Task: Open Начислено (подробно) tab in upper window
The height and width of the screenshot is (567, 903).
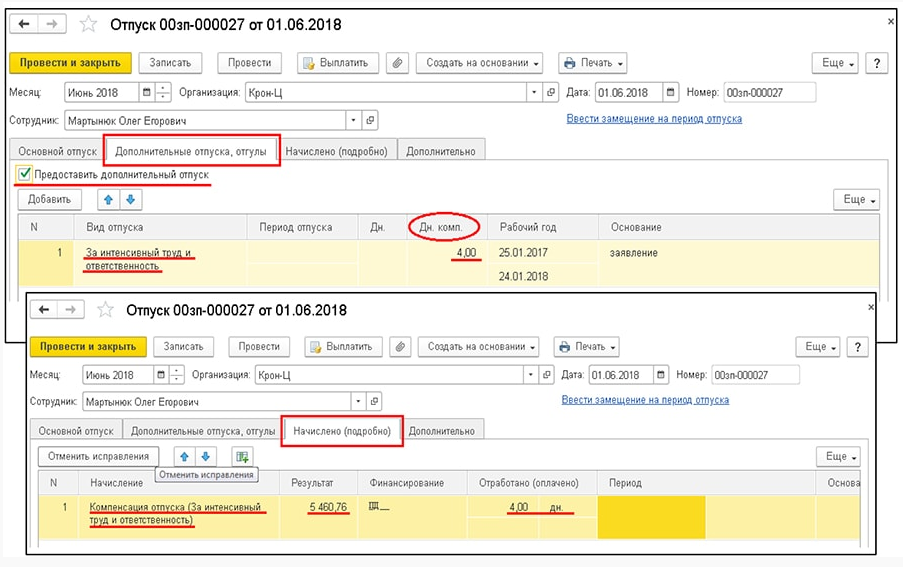Action: [x=336, y=151]
